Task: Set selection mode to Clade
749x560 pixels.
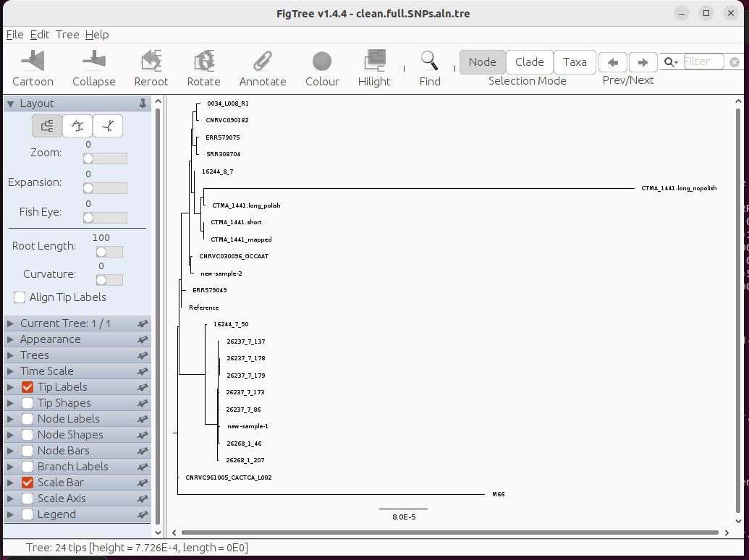Action: [529, 62]
